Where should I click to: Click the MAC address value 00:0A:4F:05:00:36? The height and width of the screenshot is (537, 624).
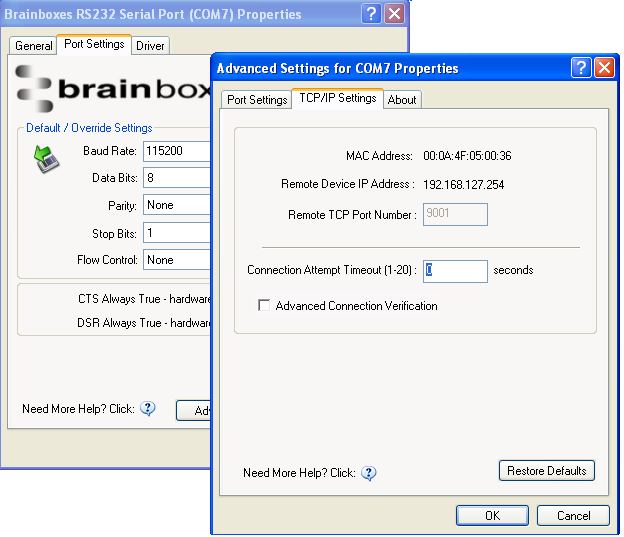pos(467,156)
